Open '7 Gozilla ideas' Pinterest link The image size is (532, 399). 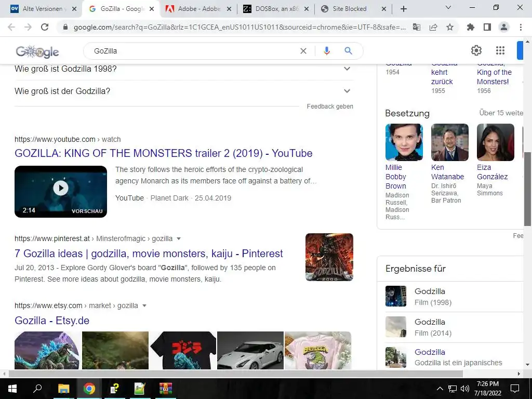pos(149,254)
